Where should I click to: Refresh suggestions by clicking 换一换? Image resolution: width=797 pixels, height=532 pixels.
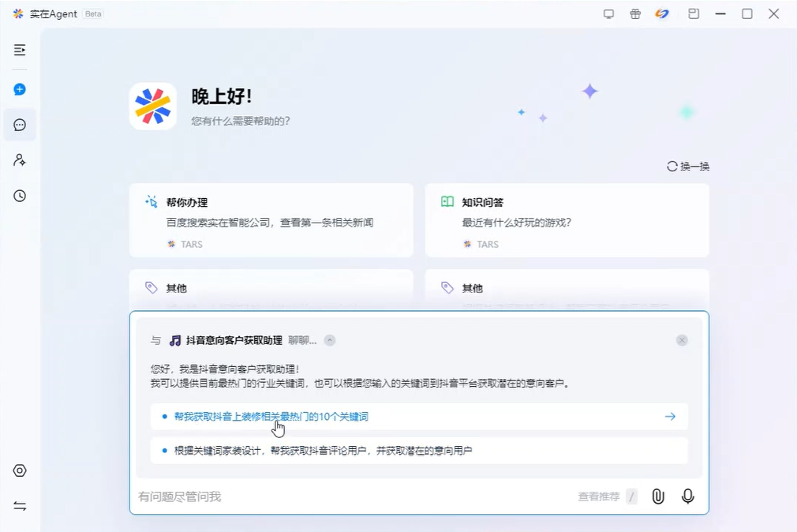click(x=687, y=166)
